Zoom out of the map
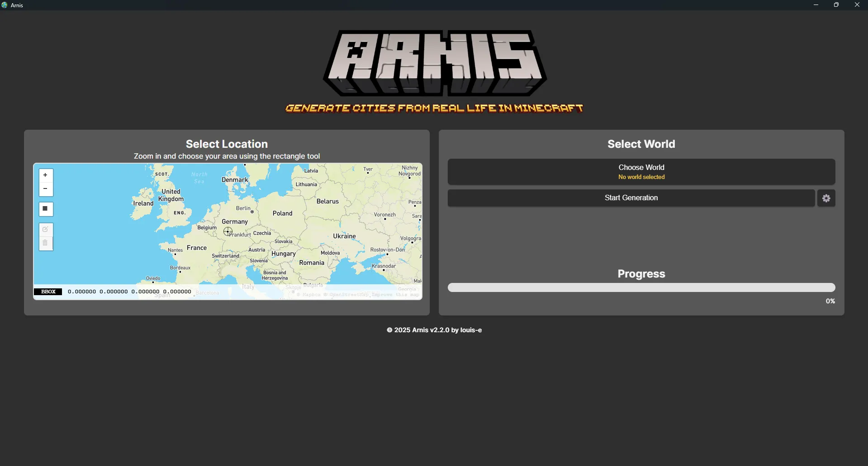Image resolution: width=868 pixels, height=466 pixels. [45, 189]
